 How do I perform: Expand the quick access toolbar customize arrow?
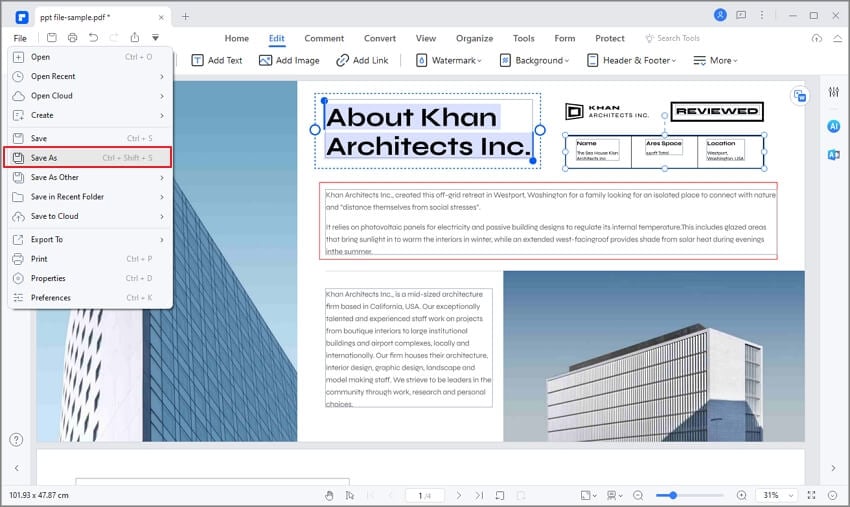click(x=155, y=38)
